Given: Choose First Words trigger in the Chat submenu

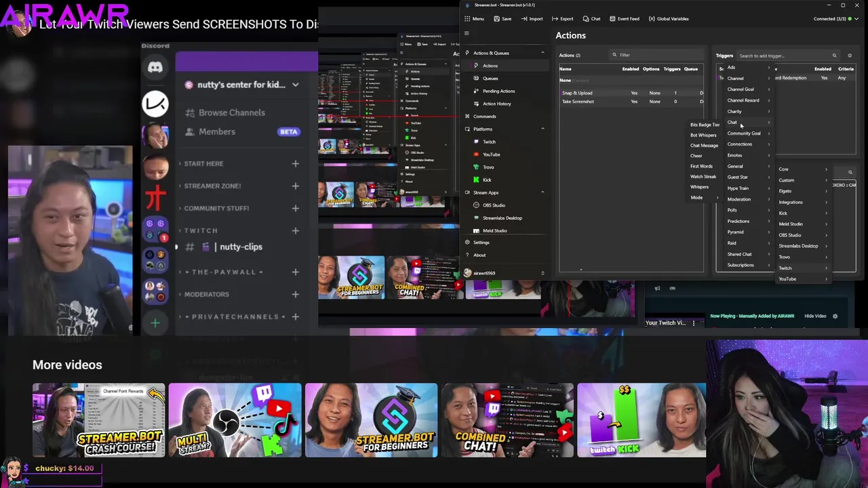Looking at the screenshot, I should tap(701, 166).
